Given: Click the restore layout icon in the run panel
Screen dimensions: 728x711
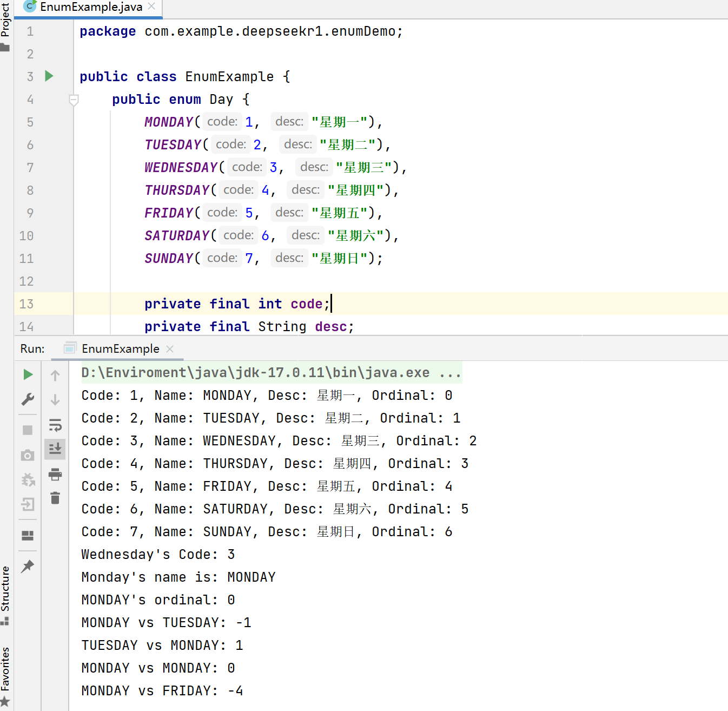Looking at the screenshot, I should 28,536.
